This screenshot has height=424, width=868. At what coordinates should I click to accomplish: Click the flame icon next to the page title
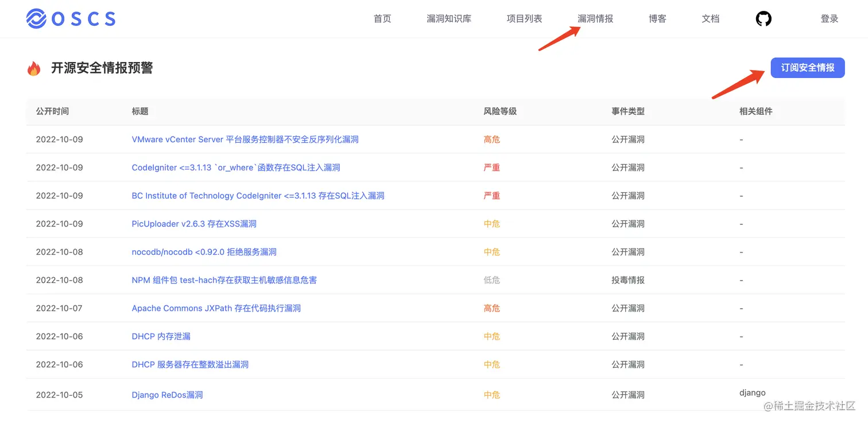pos(34,68)
